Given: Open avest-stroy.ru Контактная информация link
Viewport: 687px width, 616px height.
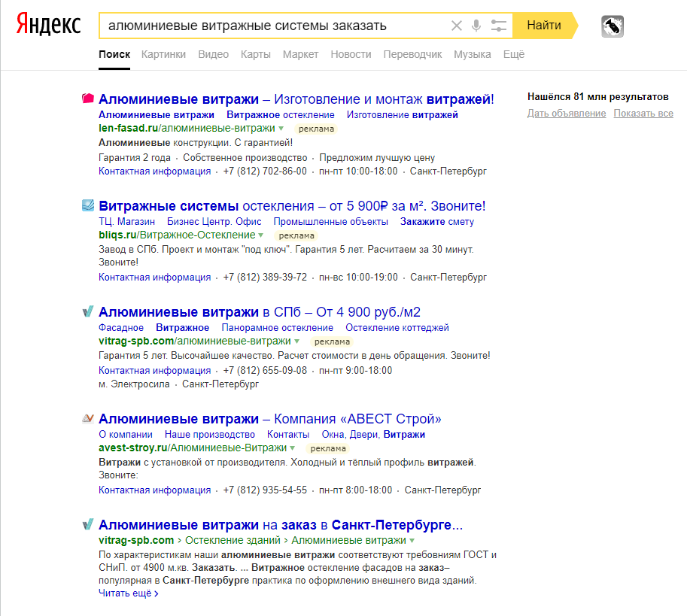Looking at the screenshot, I should pos(155,490).
